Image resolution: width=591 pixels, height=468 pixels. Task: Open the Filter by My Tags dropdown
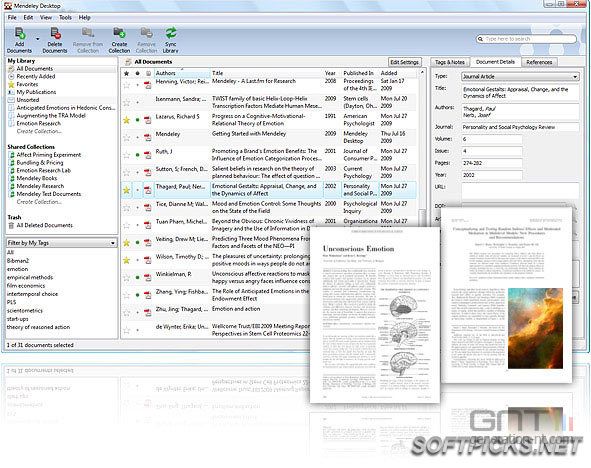click(x=62, y=243)
